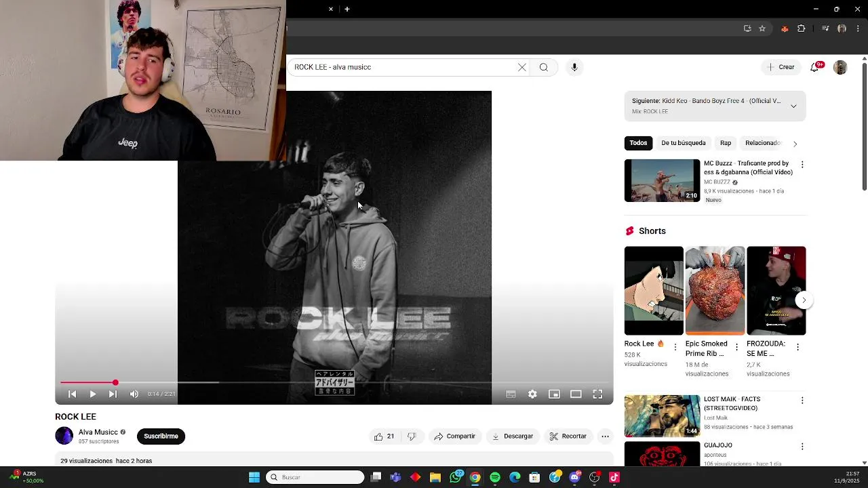Image resolution: width=868 pixels, height=488 pixels.
Task: Mute the video player volume
Action: [134, 394]
